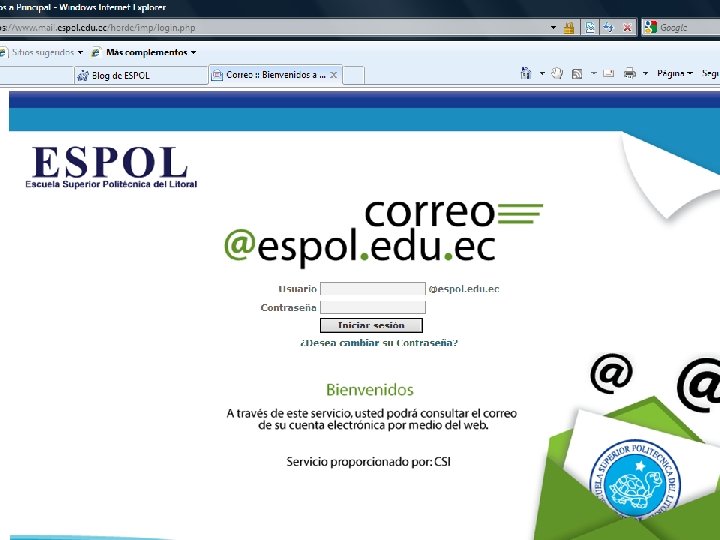Print the page using printer icon
This screenshot has width=720, height=540.
[630, 73]
